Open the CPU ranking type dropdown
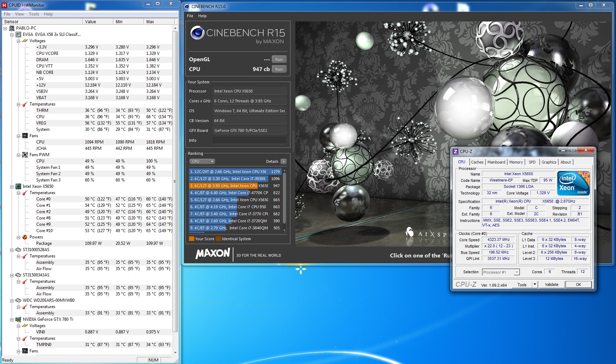Image resolution: width=616 pixels, height=364 pixels. [x=202, y=161]
